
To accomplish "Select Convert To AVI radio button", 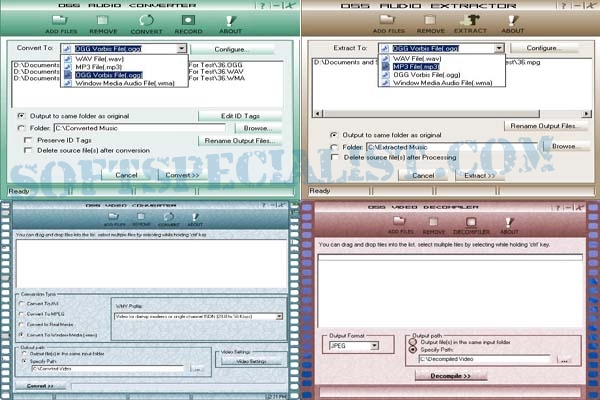I will pos(21,304).
